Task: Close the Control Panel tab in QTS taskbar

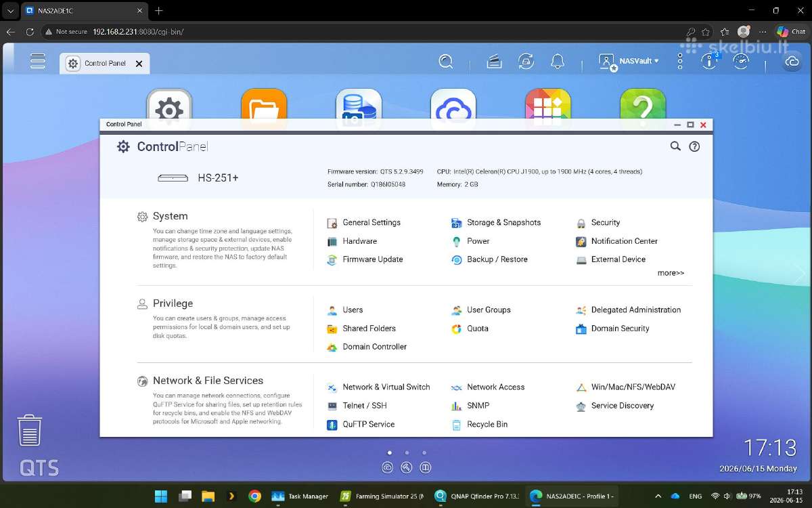Action: (139, 64)
